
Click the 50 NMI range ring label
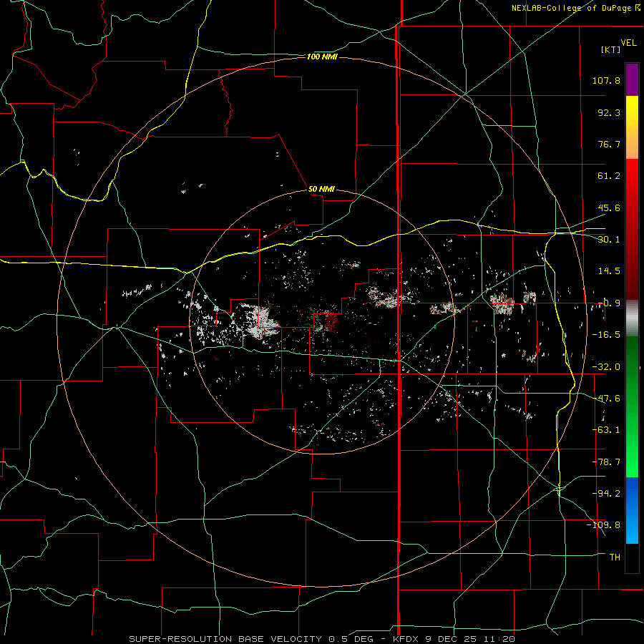321,189
